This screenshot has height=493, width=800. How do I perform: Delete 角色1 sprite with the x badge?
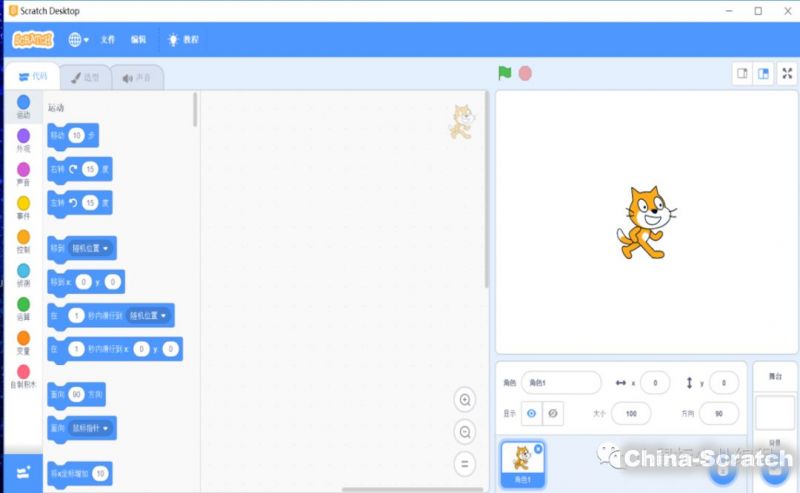[538, 449]
